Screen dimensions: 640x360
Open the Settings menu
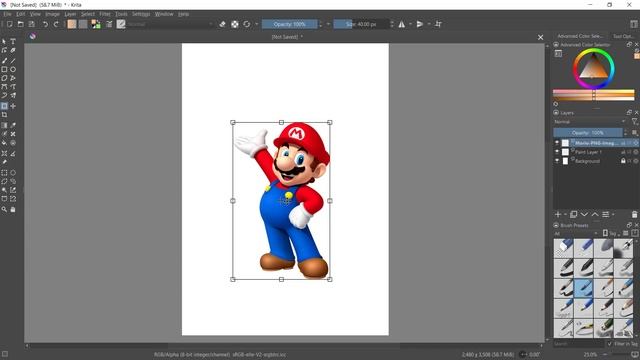[141, 14]
